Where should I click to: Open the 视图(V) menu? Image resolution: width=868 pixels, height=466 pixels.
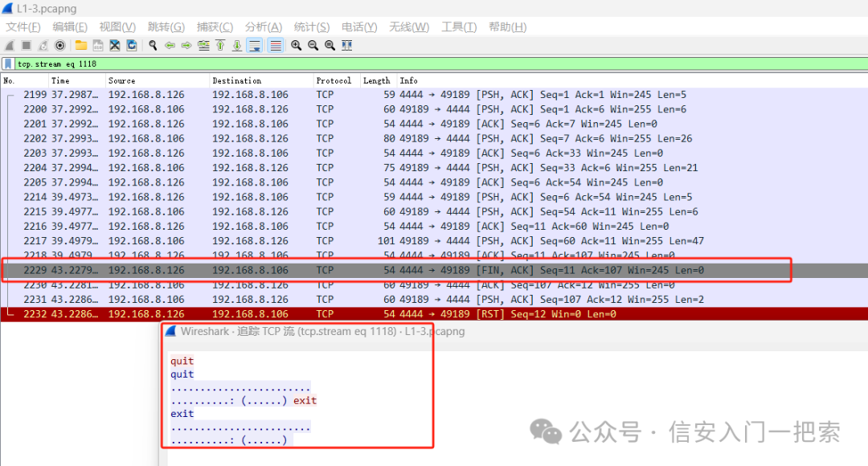click(117, 27)
